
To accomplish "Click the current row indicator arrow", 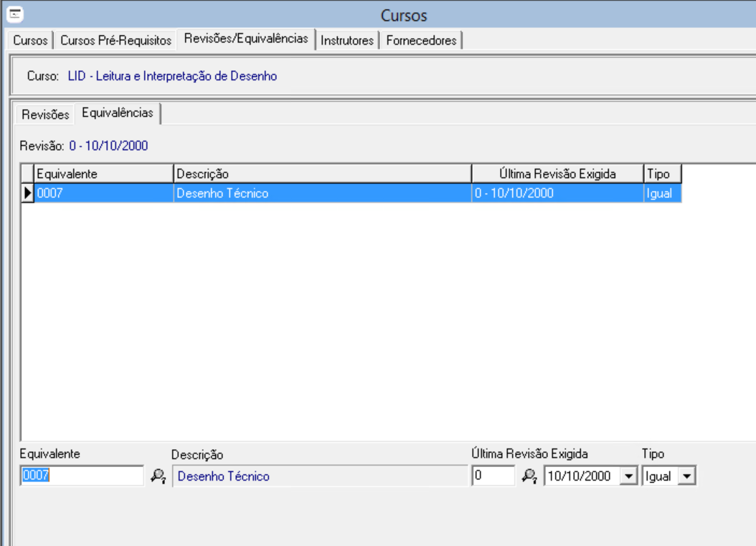I will click(28, 193).
